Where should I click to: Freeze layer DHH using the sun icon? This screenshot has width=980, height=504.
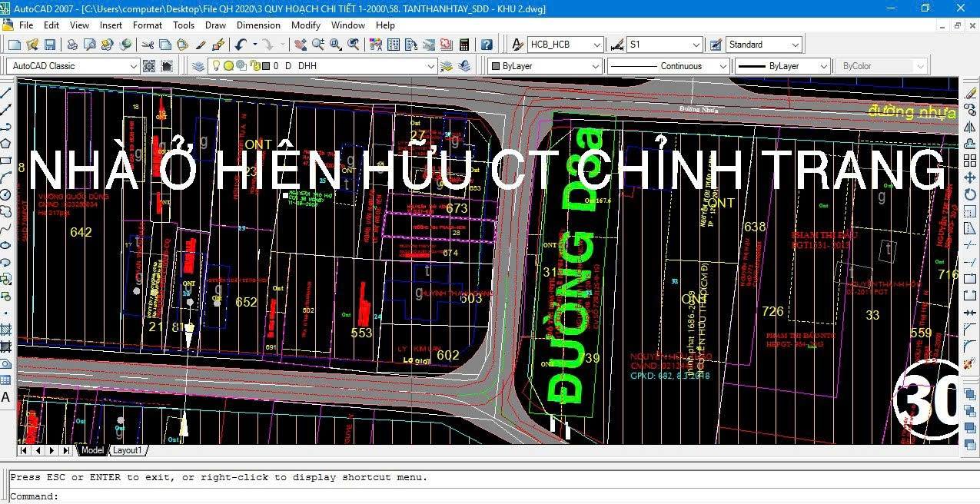pos(228,65)
